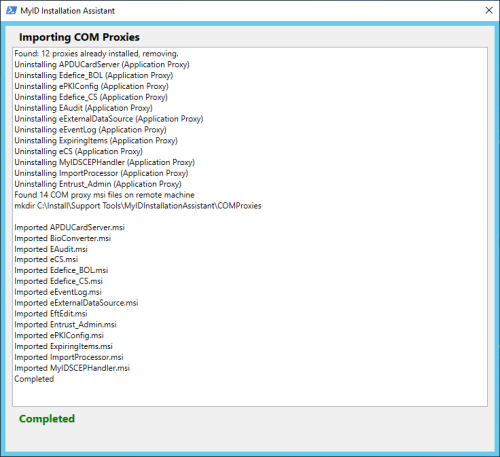500x457 pixels.
Task: Click the Importing COM Proxies heading
Action: tap(79, 37)
